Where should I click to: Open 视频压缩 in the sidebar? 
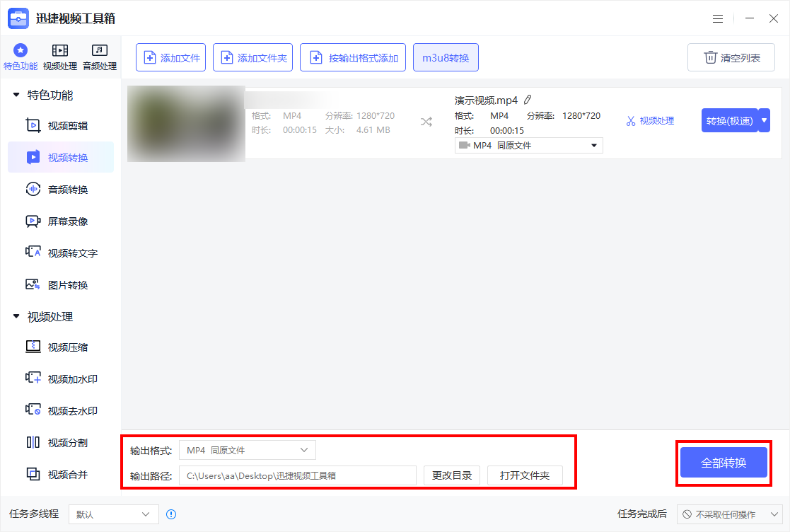[x=60, y=347]
